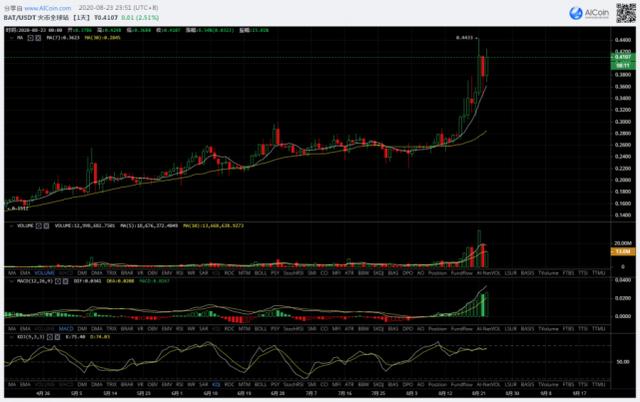
Task: Select StochRSI tab in the MACD panel's indicator bar
Action: point(293,329)
